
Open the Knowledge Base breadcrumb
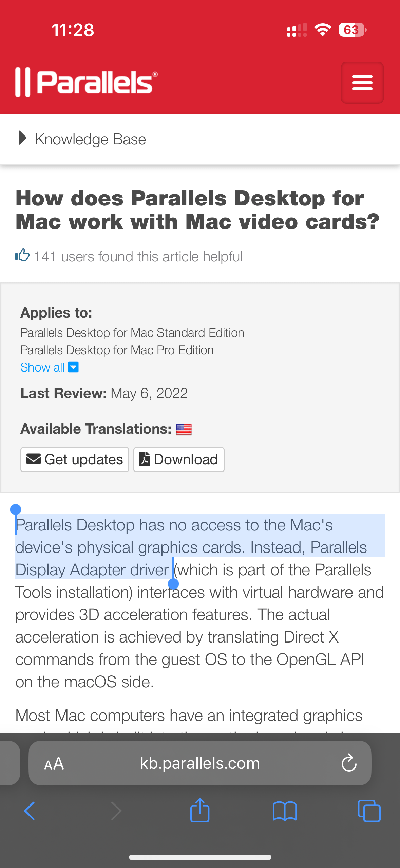(x=90, y=139)
